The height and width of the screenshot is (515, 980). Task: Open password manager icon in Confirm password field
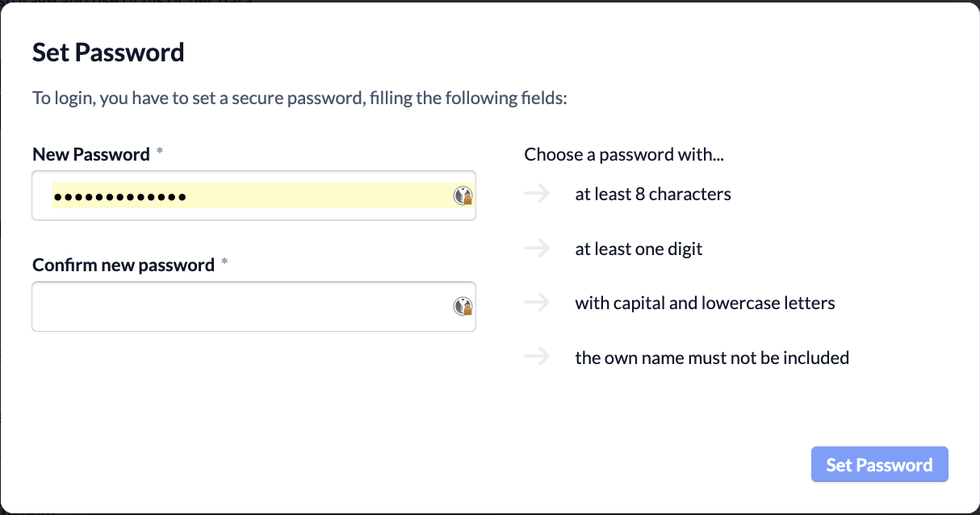[x=463, y=306]
